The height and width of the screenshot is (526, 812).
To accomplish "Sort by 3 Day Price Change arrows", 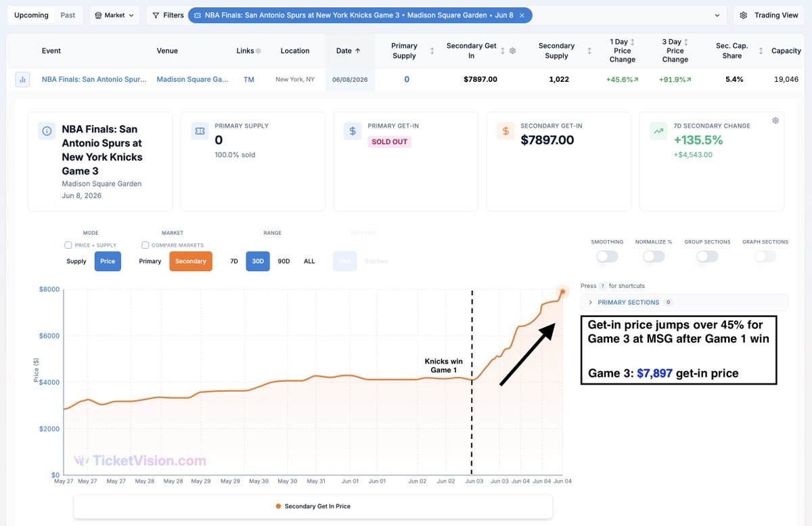I will click(x=686, y=42).
